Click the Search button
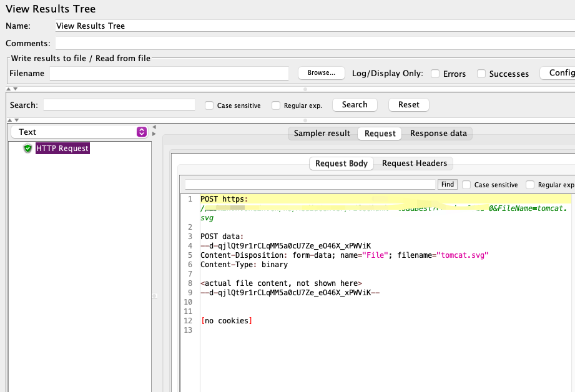Screen dimensions: 575x392 tap(355, 105)
